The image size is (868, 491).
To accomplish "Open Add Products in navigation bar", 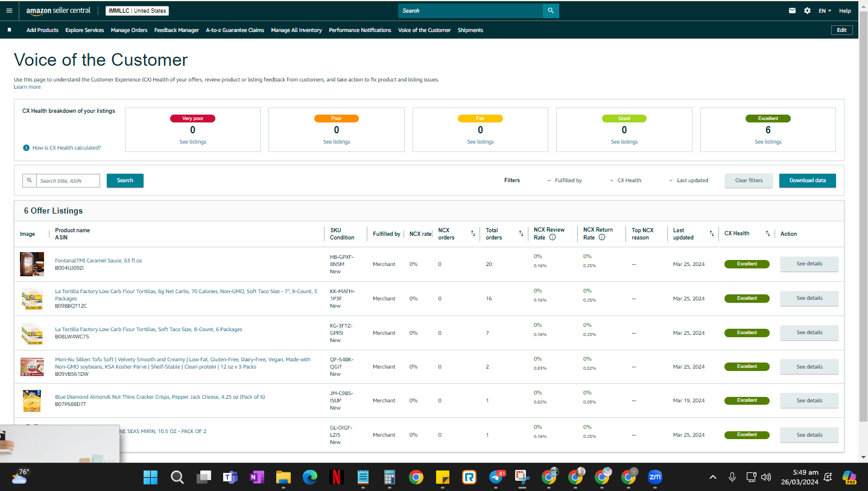I will coord(42,30).
